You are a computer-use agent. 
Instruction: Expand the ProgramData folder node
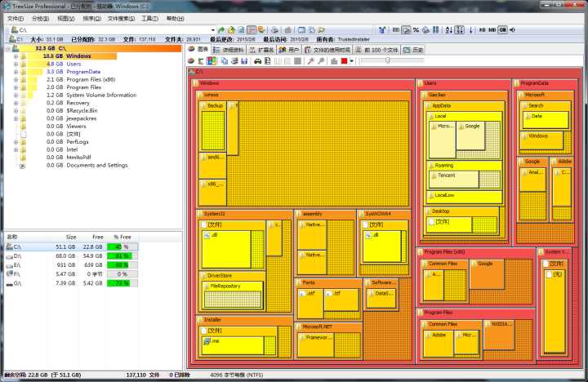16,72
